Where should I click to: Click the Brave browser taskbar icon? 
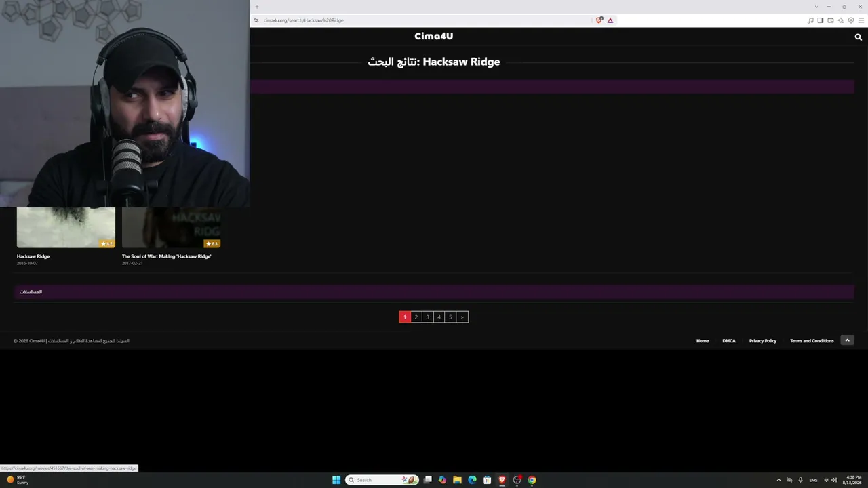point(502,480)
